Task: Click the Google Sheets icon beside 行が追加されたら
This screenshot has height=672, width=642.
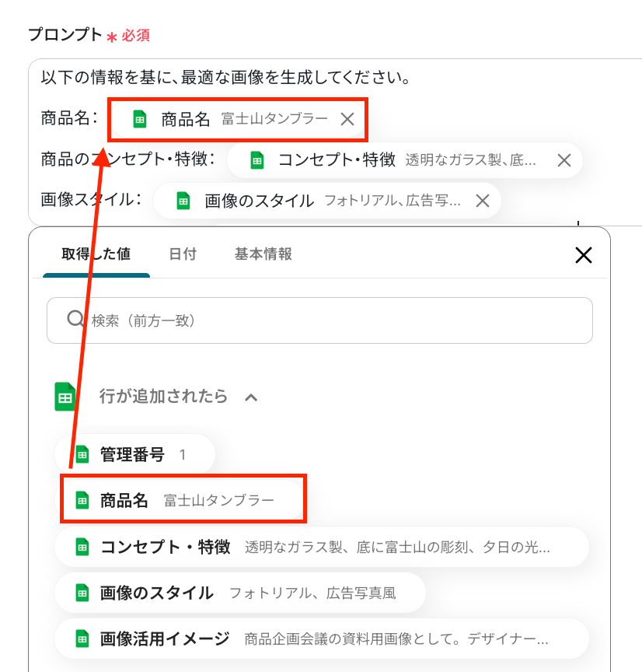Action: (65, 397)
